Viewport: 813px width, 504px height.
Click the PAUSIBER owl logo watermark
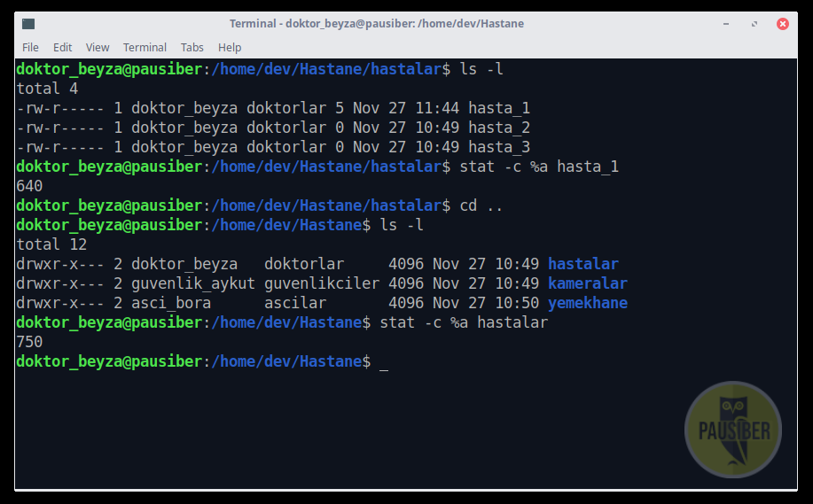[733, 430]
